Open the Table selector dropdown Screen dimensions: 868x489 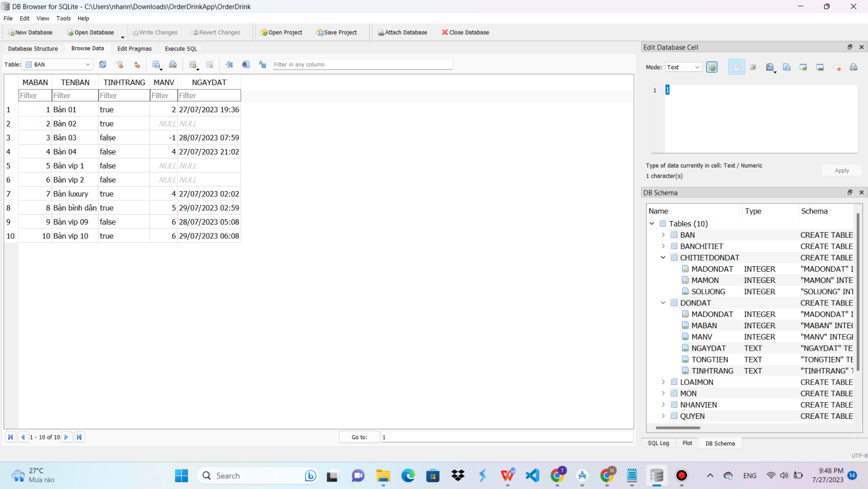(x=57, y=65)
